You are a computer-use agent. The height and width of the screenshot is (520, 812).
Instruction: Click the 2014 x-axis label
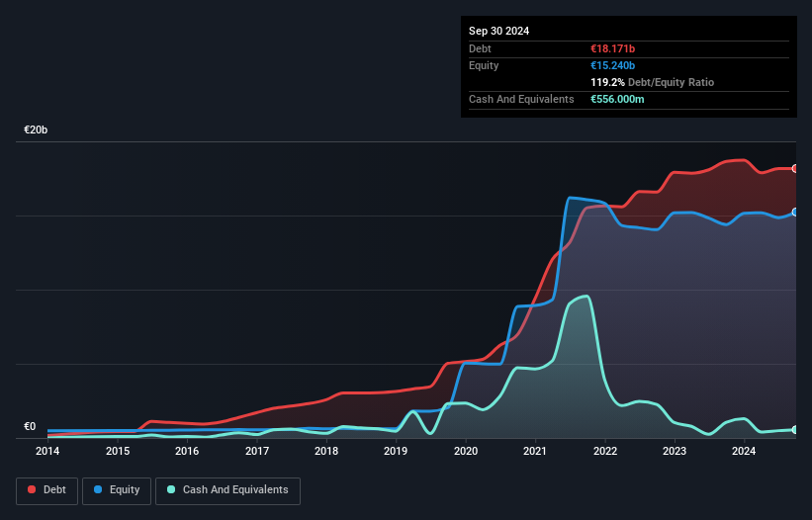[47, 451]
